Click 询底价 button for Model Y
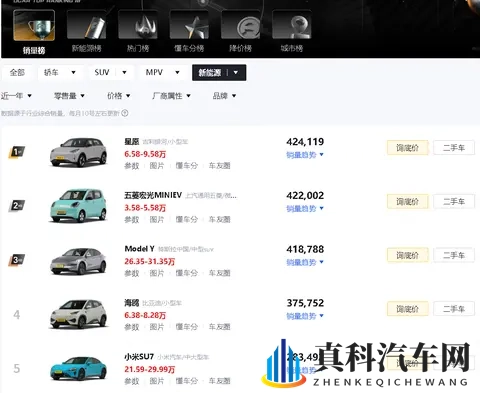This screenshot has height=393, width=480. 408,255
